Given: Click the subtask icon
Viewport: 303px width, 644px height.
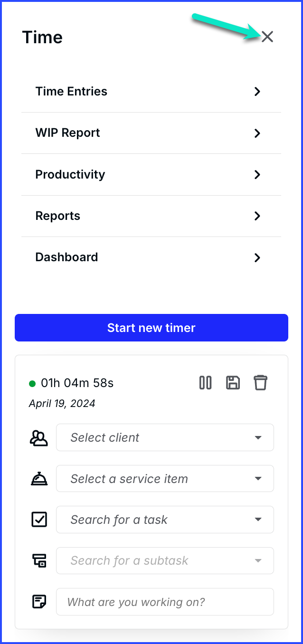Looking at the screenshot, I should click(x=39, y=561).
